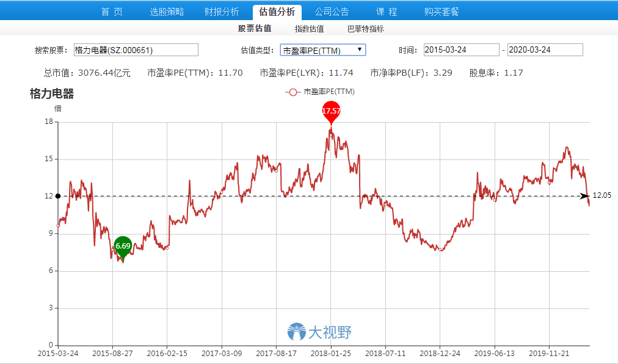Screen dimensions: 618x364
Task: Click the green 6.69 minimum marker pin
Action: coord(123,247)
